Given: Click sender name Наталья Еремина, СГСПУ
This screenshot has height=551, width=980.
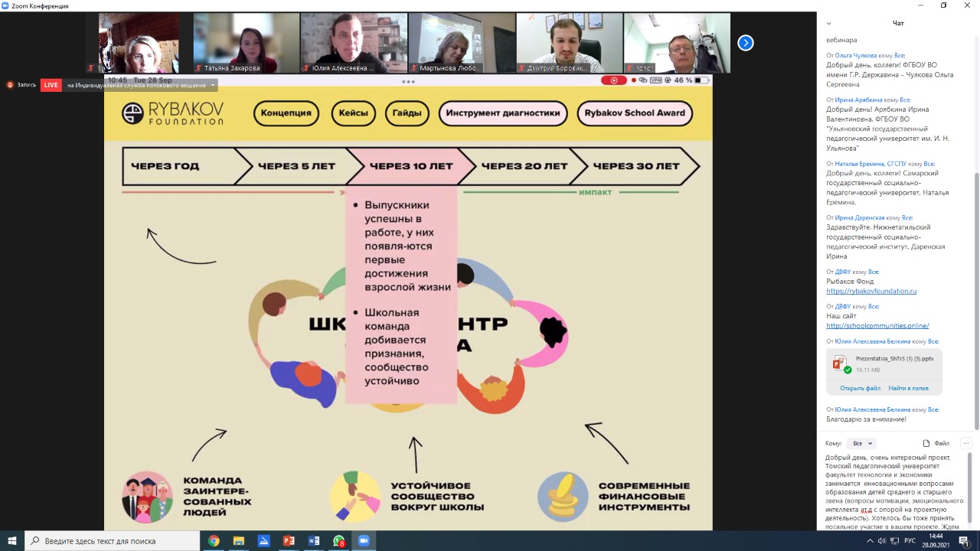Looking at the screenshot, I should coord(871,164).
